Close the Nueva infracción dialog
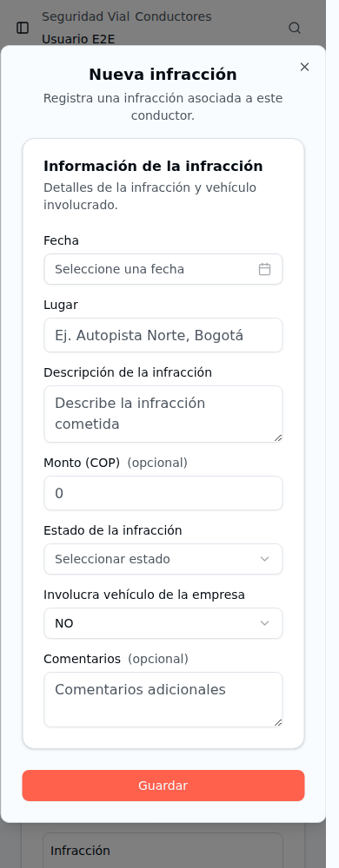Screen dimensions: 339x868 (304, 67)
